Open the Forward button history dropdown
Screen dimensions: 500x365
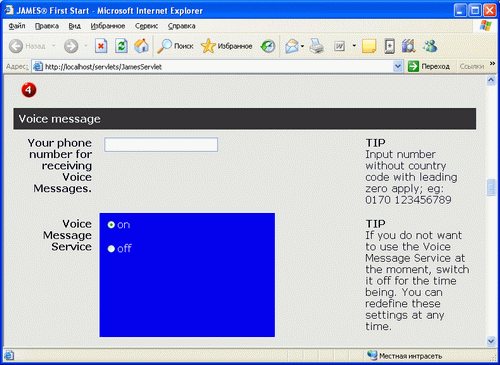tap(86, 46)
